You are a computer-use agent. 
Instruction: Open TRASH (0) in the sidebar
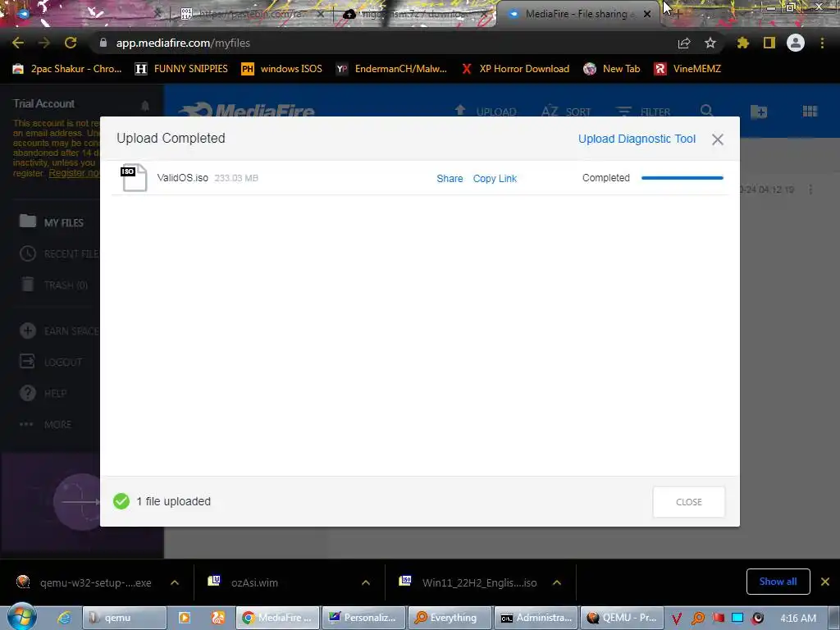54,285
